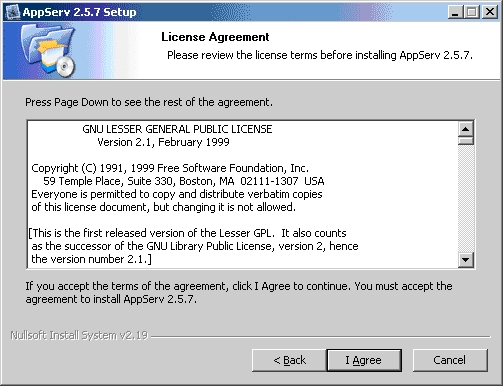Viewport: 503px width, 386px height.
Task: Click the disabled maximize window button
Action: 472,12
